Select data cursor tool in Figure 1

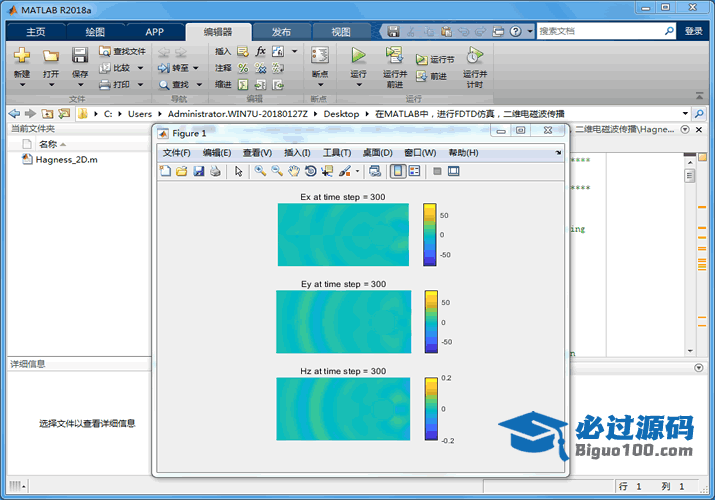tap(327, 171)
